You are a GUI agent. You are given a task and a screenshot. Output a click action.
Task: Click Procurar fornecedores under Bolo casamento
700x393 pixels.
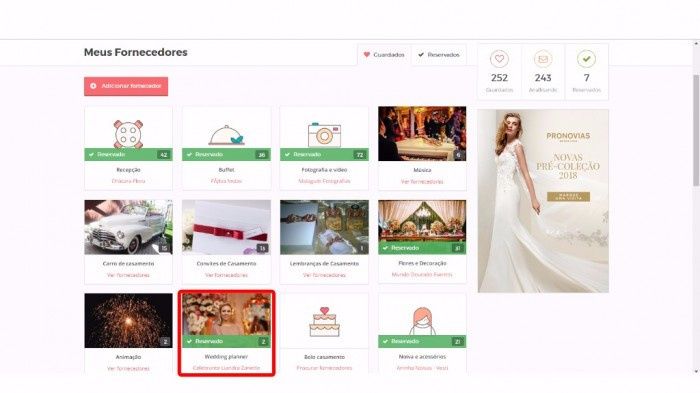pos(325,368)
